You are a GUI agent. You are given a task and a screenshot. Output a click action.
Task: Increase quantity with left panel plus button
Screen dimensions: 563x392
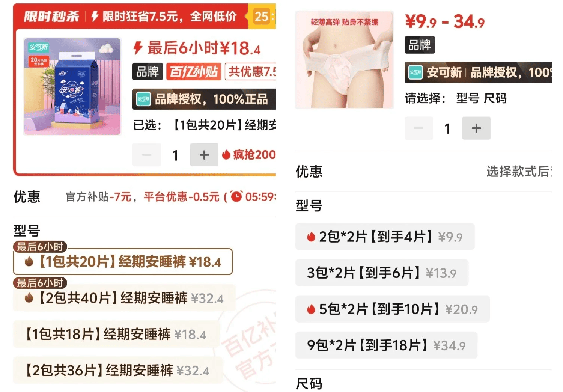(204, 155)
